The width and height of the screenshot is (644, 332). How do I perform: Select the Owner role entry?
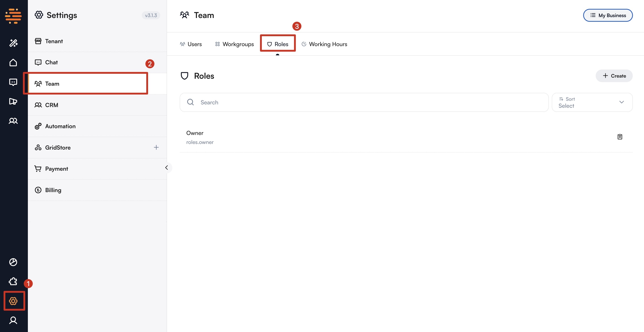(x=195, y=133)
